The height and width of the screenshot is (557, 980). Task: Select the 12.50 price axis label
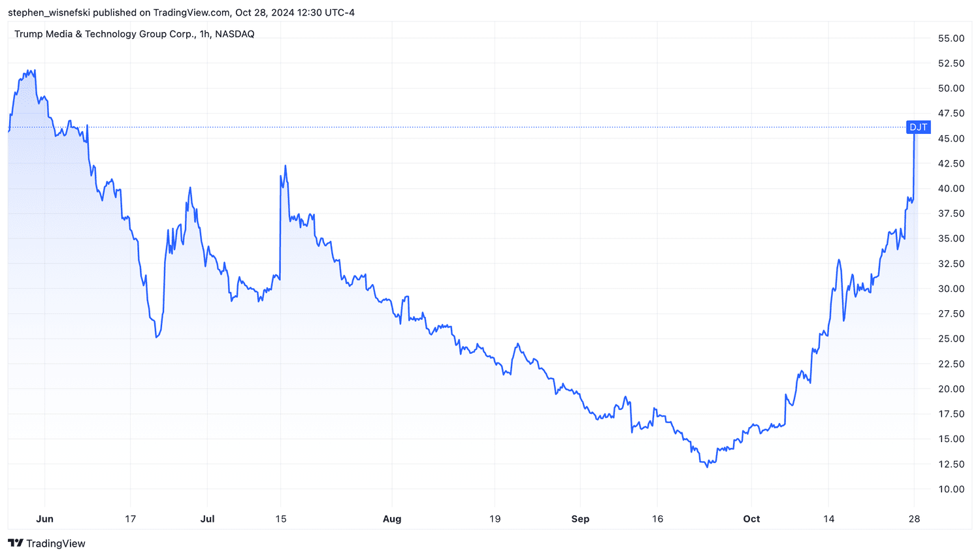pyautogui.click(x=951, y=464)
